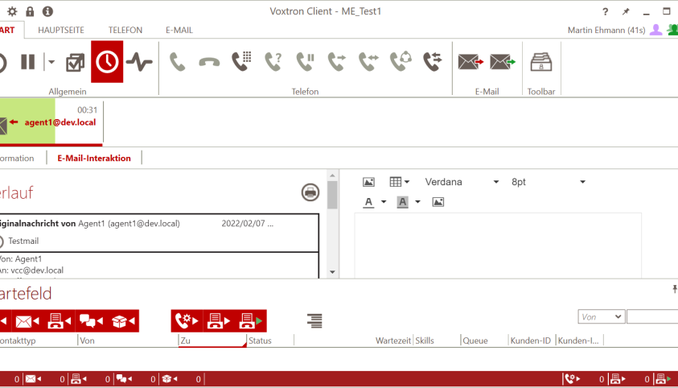Click the hold call icon

(305, 61)
